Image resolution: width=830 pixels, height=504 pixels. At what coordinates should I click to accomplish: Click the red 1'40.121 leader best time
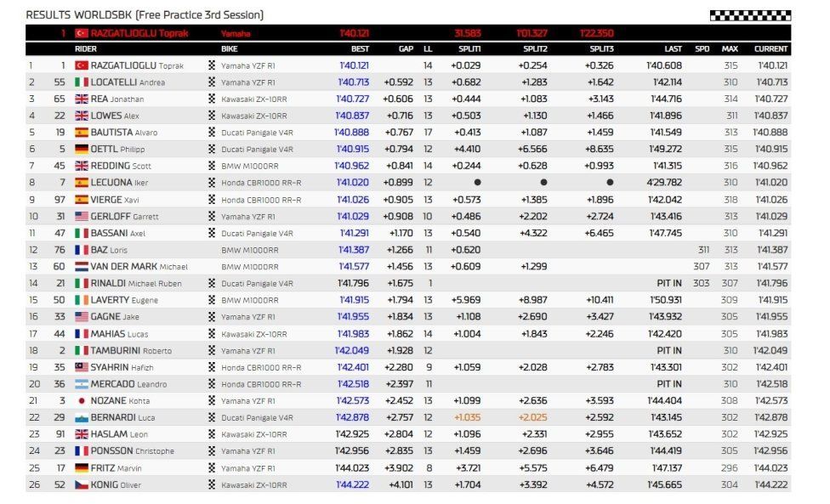pos(354,33)
